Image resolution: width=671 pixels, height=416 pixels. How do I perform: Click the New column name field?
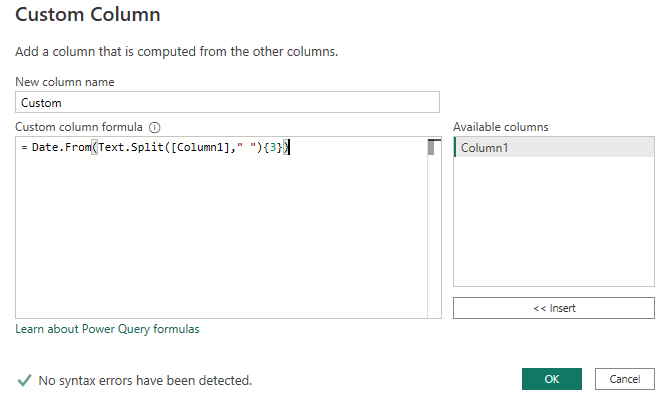coord(227,102)
